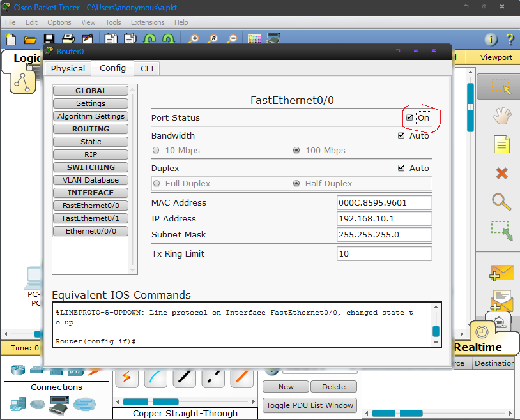Switch to the CLI tab
The width and height of the screenshot is (520, 420).
[147, 69]
